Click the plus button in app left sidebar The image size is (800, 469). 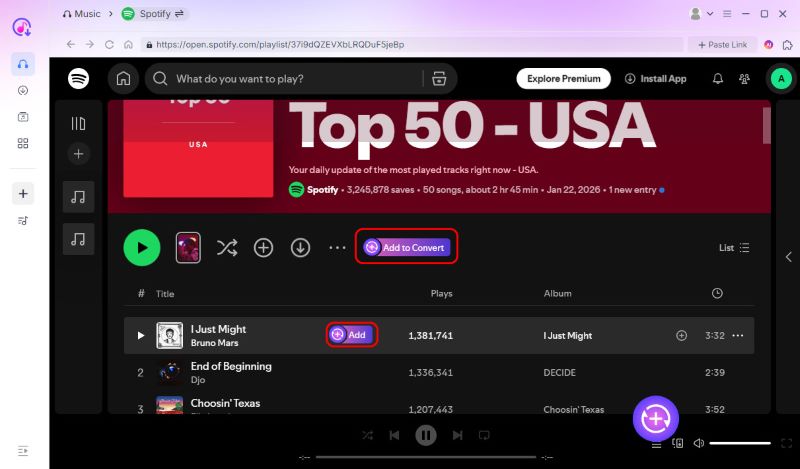click(x=23, y=193)
